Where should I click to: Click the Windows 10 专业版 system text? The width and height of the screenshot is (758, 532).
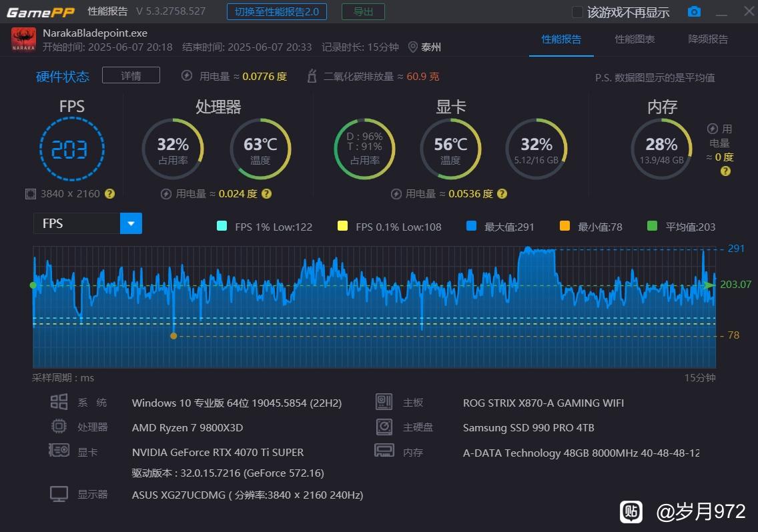(237, 403)
